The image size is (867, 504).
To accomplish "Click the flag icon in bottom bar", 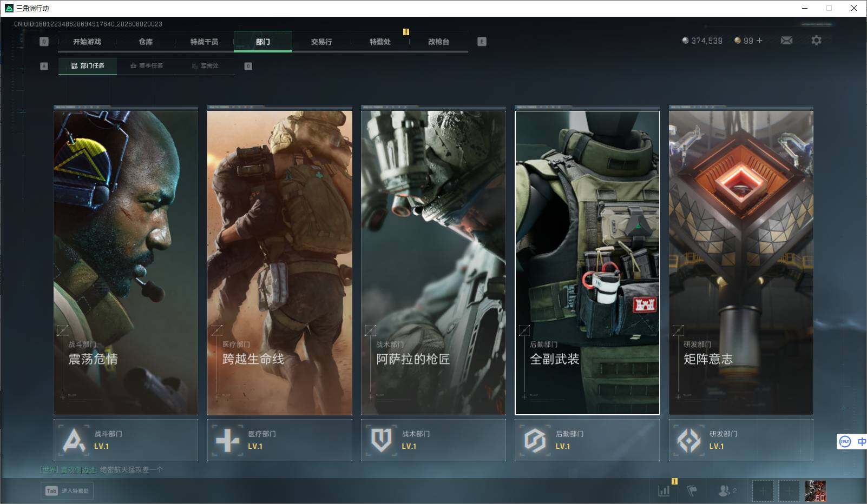I will (692, 490).
